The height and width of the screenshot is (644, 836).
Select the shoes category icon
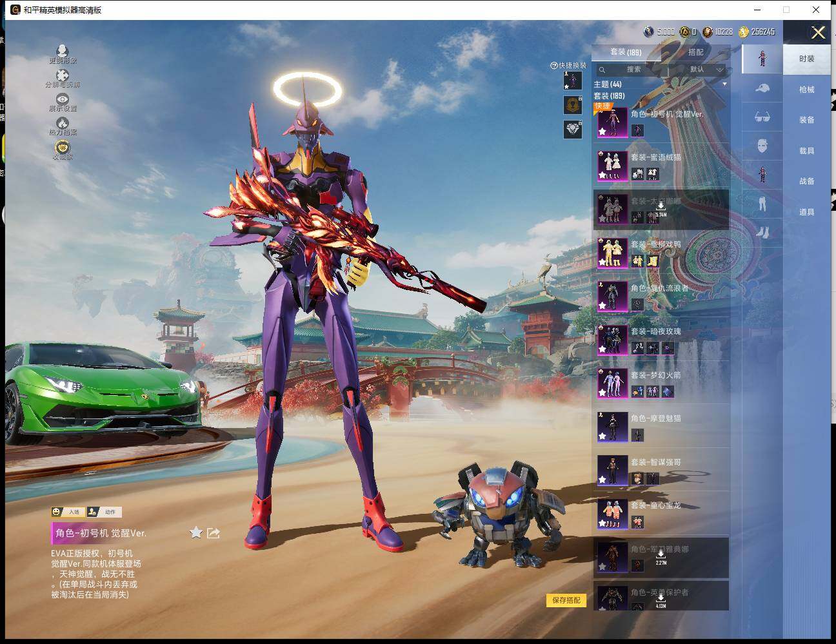[762, 231]
